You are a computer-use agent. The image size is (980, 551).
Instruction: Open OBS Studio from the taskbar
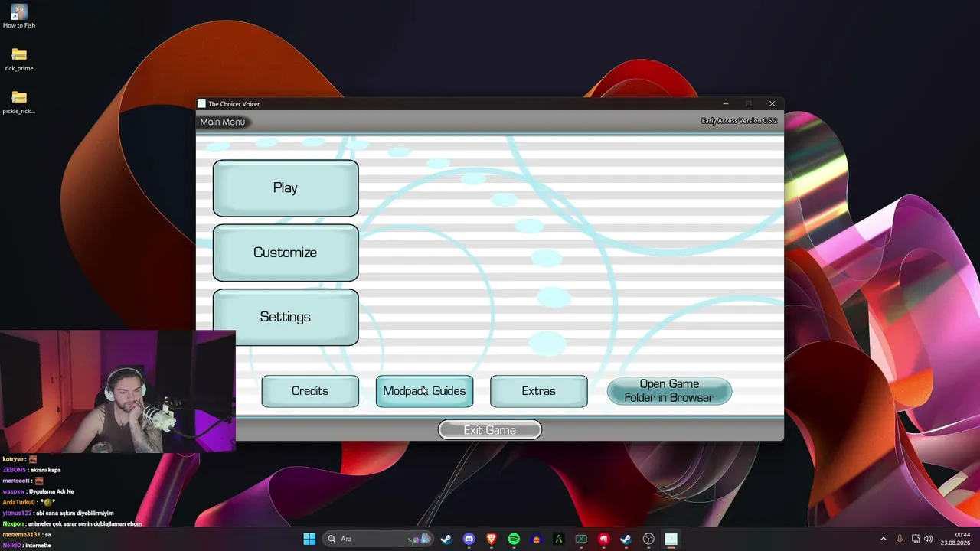tap(648, 539)
